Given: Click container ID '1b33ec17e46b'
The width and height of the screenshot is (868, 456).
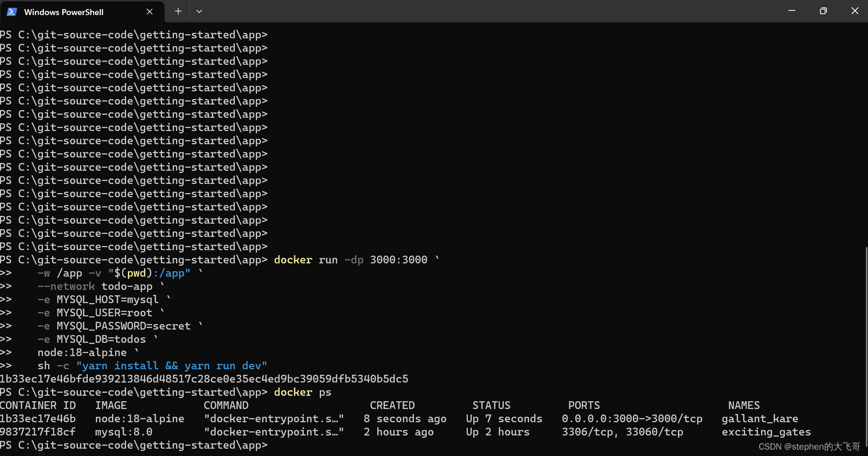Looking at the screenshot, I should point(38,419).
